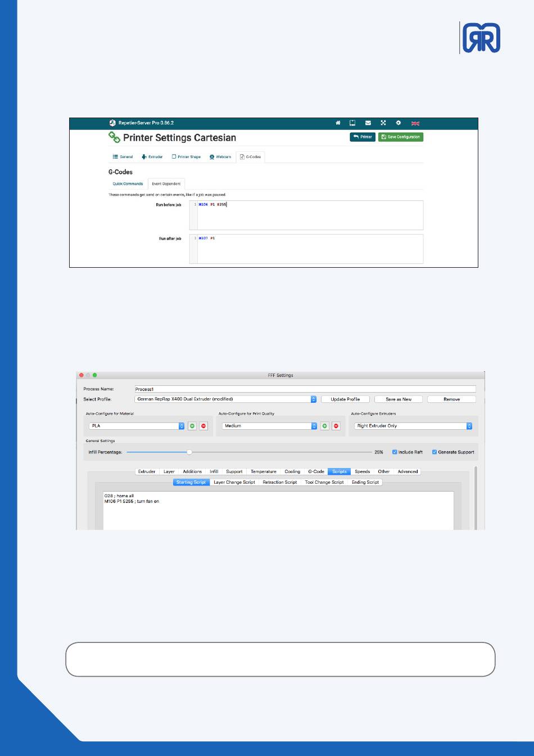Remove the material with the red minus next to PLA

point(203,426)
